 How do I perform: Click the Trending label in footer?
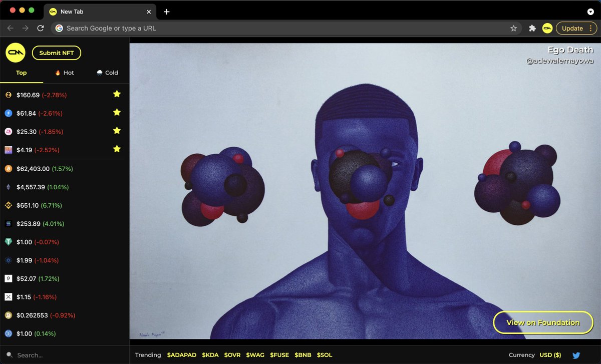(x=148, y=355)
